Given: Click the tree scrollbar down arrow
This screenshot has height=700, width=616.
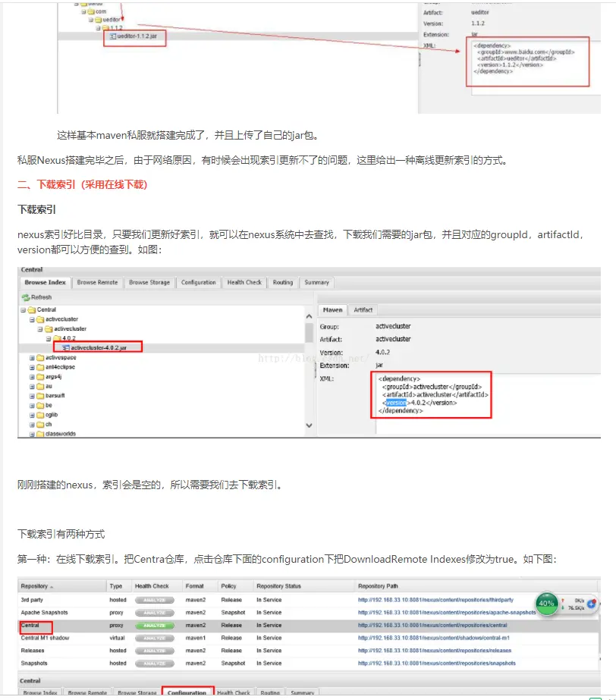Looking at the screenshot, I should [x=309, y=425].
